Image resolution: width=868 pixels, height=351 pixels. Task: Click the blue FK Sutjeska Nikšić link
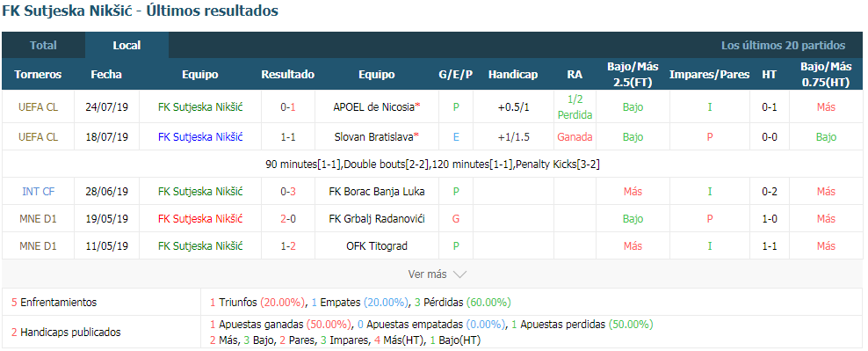pos(199,137)
